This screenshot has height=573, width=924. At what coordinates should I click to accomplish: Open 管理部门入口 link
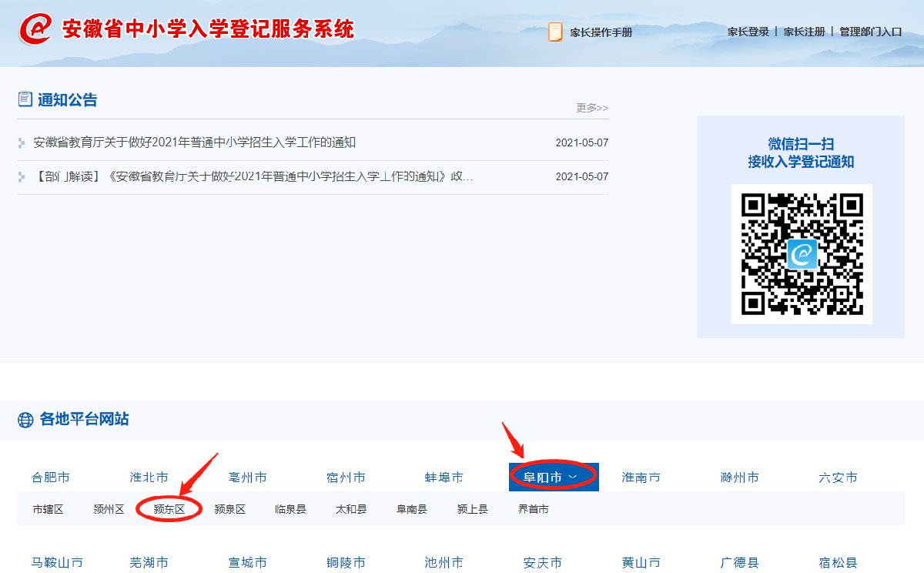pyautogui.click(x=870, y=32)
